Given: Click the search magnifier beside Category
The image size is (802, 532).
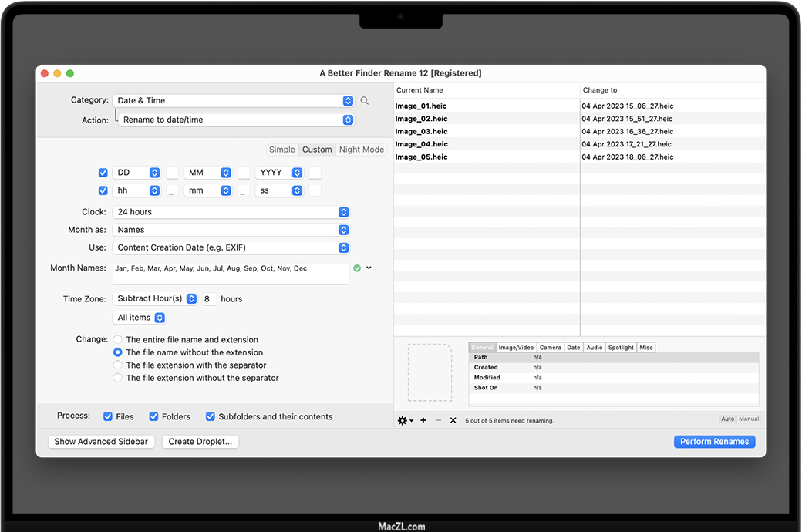Looking at the screenshot, I should point(365,101).
